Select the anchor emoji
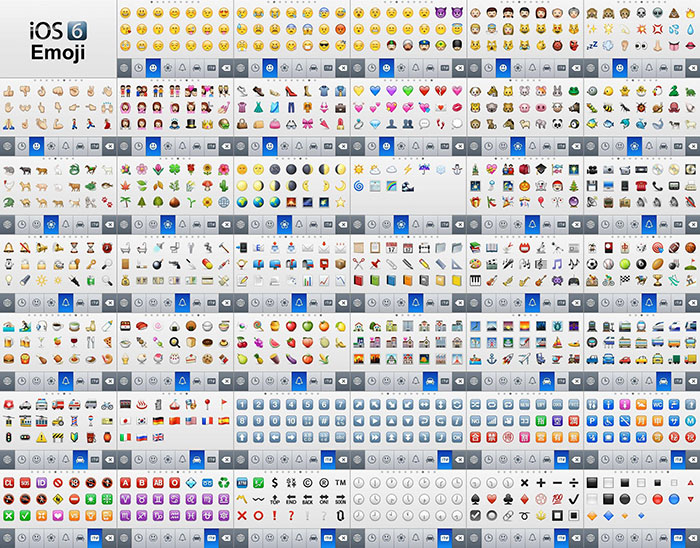Image resolution: width=700 pixels, height=548 pixels. point(492,358)
